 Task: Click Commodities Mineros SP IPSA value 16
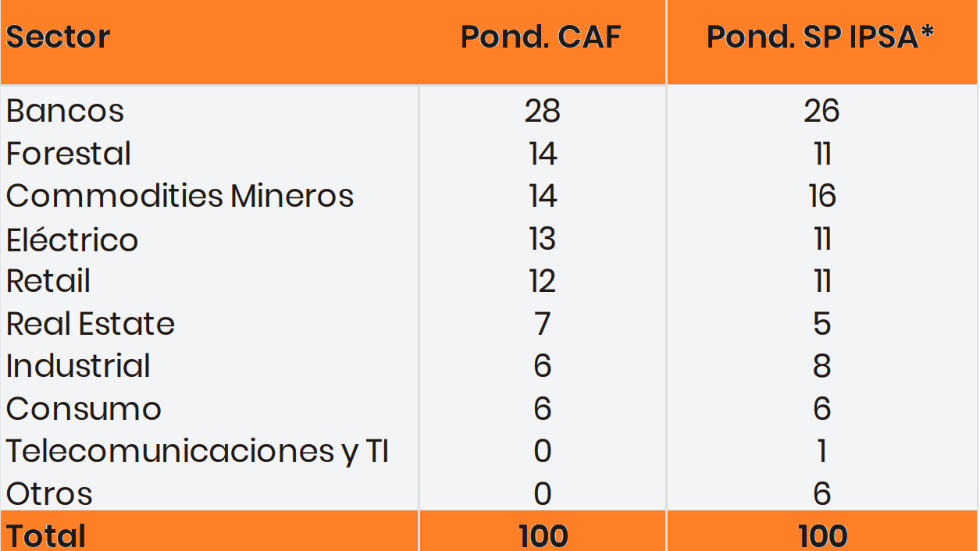(821, 196)
